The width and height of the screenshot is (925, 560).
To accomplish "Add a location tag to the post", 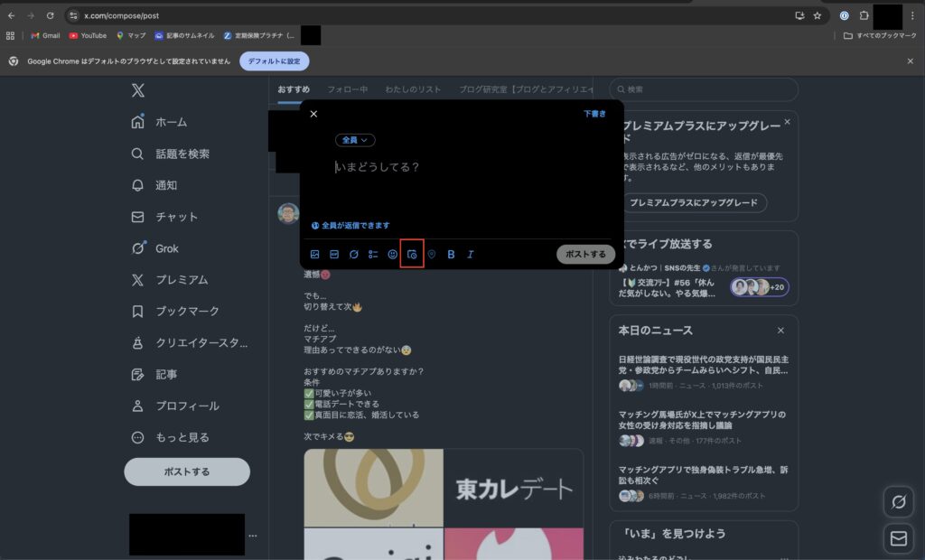I will pyautogui.click(x=431, y=254).
